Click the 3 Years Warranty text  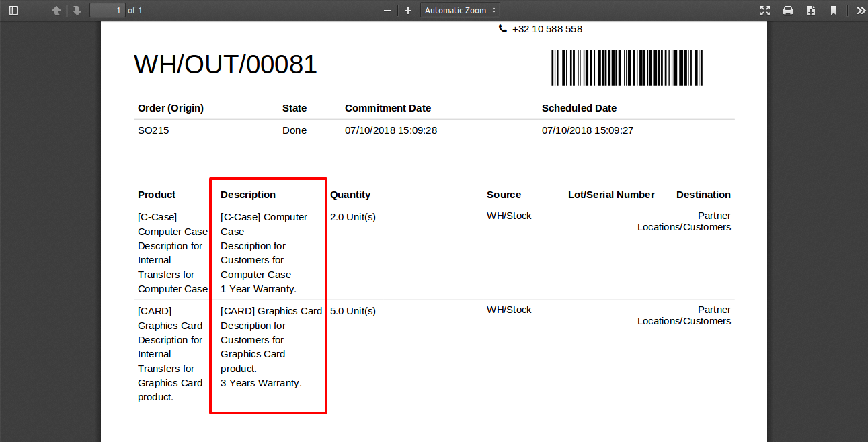click(262, 383)
